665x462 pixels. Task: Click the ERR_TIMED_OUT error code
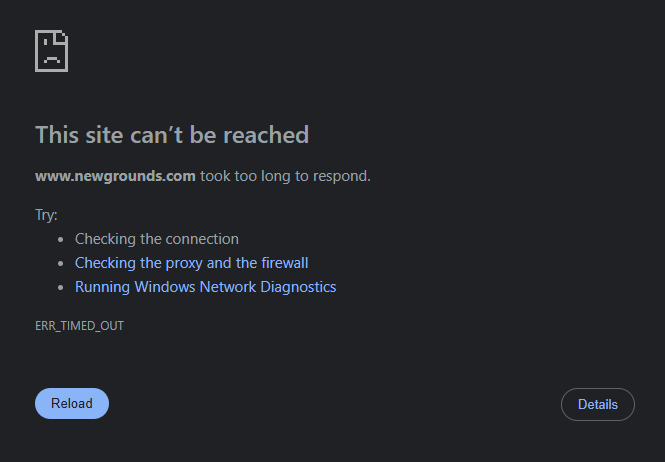tap(79, 326)
